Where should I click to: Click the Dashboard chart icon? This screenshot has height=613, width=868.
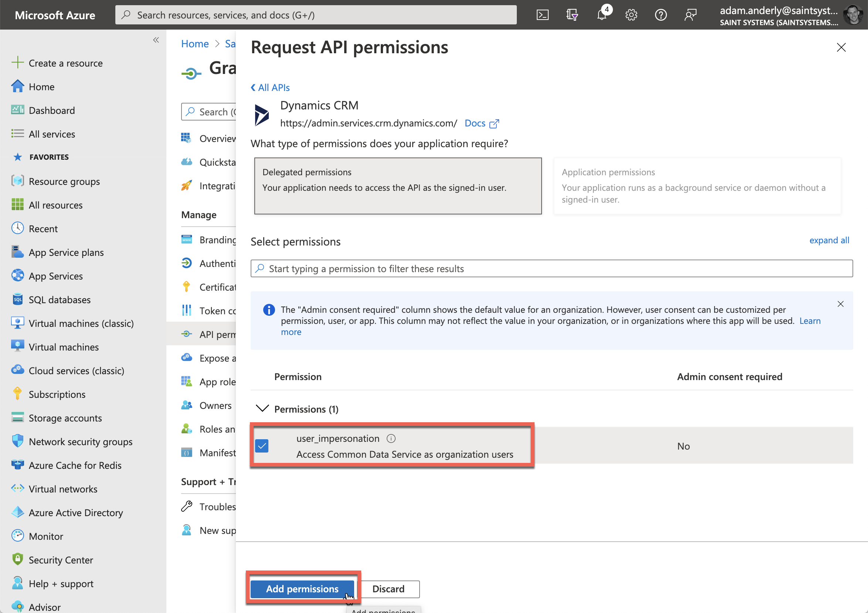click(x=17, y=110)
